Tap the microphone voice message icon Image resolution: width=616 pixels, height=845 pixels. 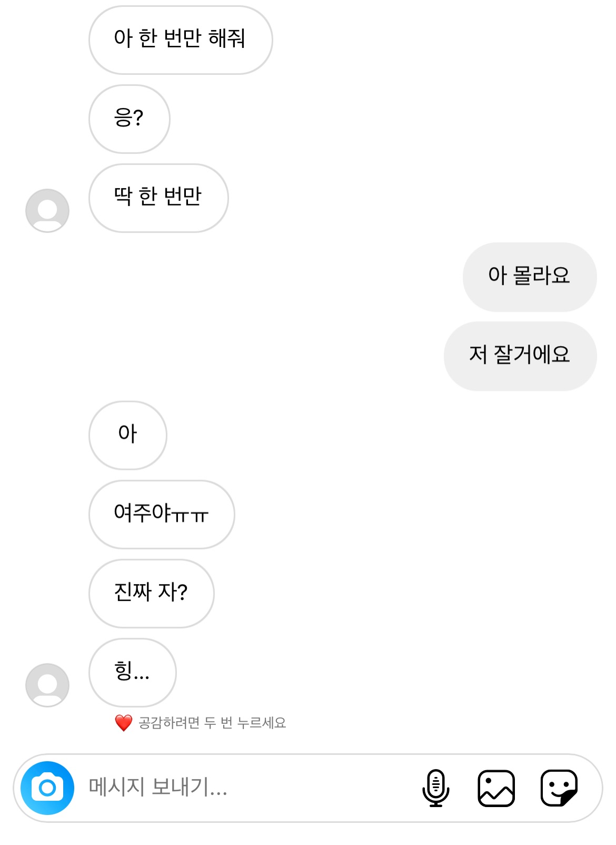(435, 788)
